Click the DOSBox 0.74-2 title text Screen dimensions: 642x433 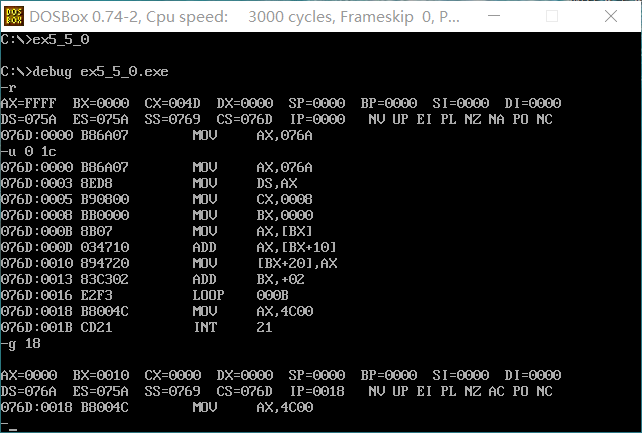244,17
